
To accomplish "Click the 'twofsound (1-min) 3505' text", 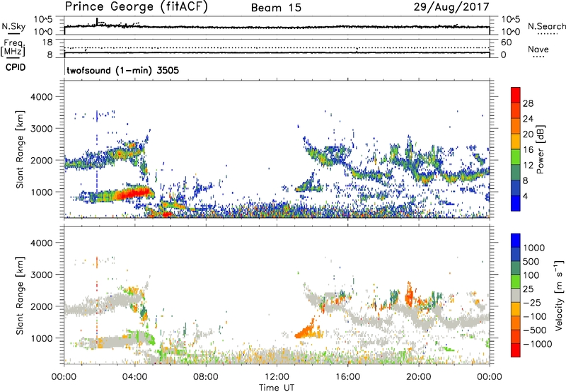I will [x=122, y=70].
